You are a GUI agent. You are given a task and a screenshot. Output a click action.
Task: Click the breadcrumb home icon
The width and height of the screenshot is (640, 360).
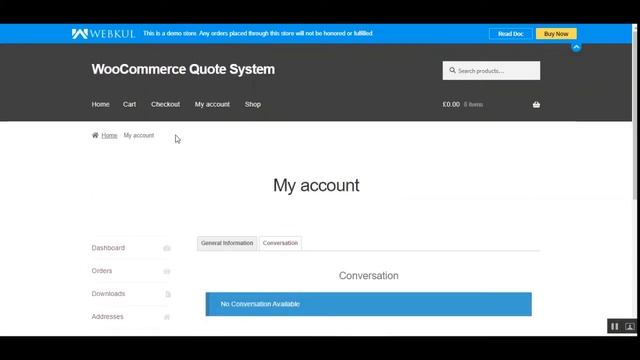tap(95, 135)
